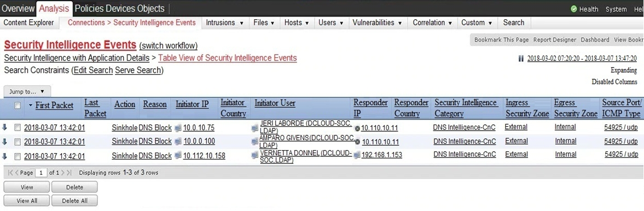
Task: Click sort arrow beside First Packet header
Action: click(x=31, y=106)
